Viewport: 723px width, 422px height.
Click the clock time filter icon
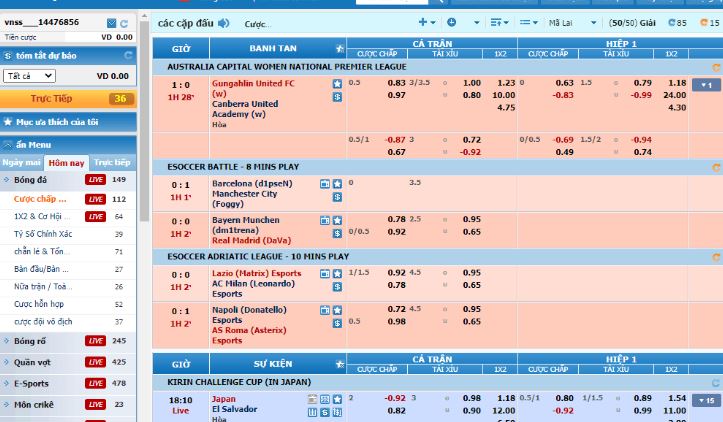click(x=451, y=22)
